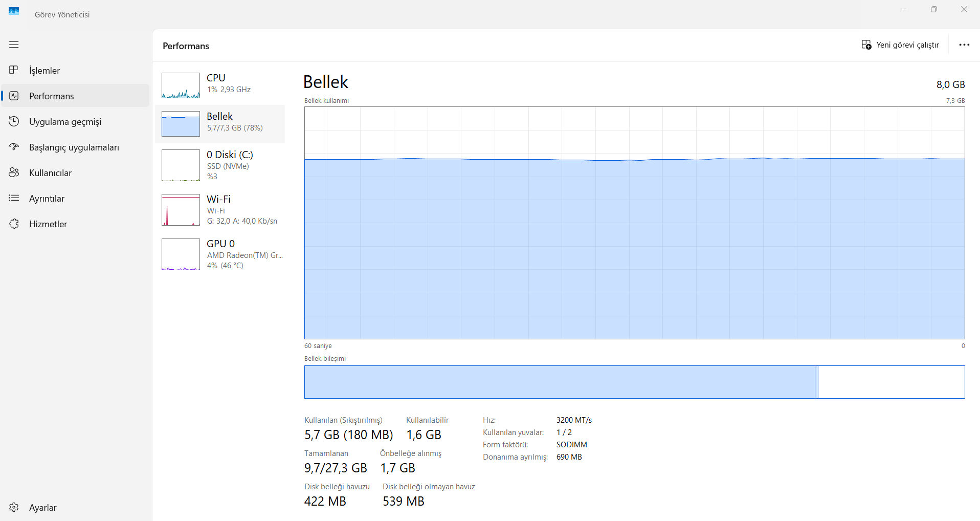Open the GPU 0 performance view
The image size is (980, 521).
[220, 254]
